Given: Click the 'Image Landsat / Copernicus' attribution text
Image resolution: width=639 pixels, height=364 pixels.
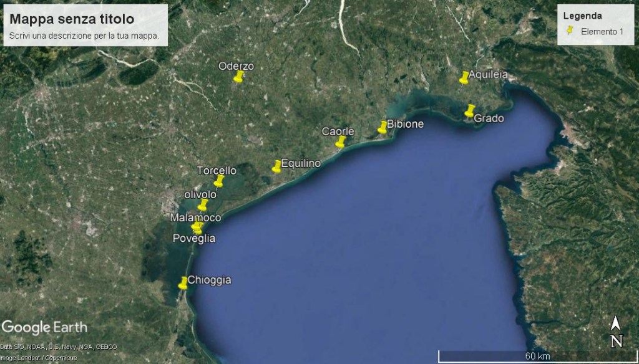Looking at the screenshot, I should tap(38, 358).
